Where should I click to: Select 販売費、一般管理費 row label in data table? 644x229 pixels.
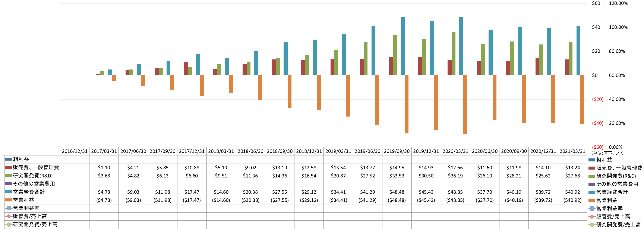click(x=36, y=167)
